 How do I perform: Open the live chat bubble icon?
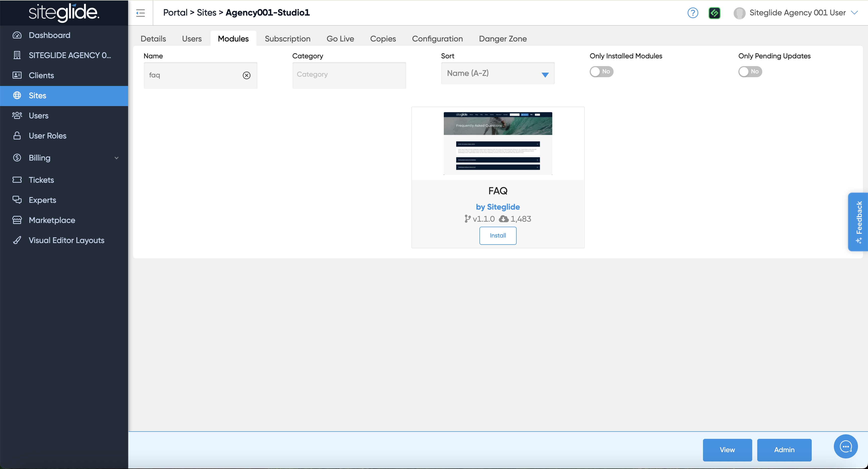[845, 446]
